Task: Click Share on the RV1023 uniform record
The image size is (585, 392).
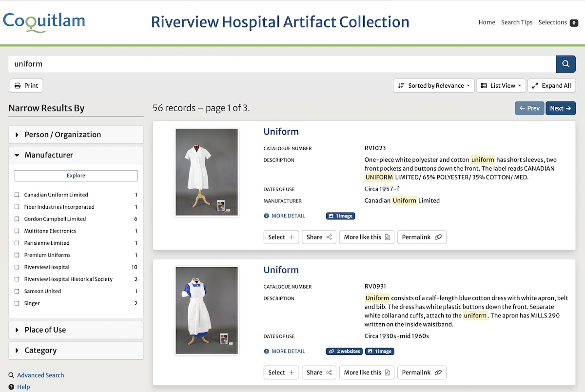Action: [319, 237]
